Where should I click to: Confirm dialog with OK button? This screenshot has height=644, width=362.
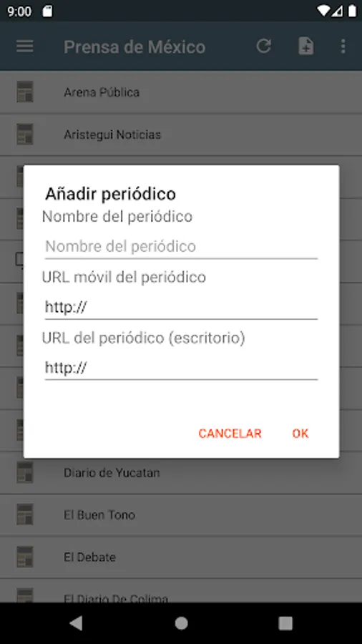[x=300, y=434]
